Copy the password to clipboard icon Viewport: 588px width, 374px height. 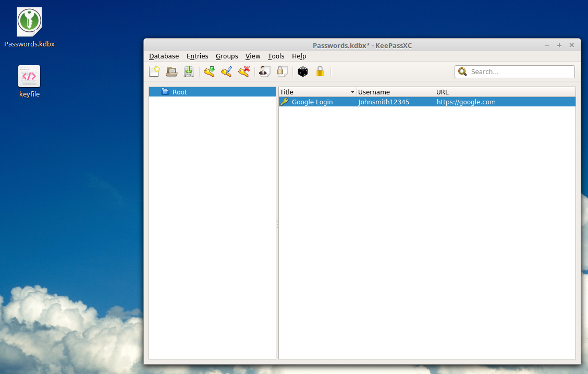[x=282, y=71]
